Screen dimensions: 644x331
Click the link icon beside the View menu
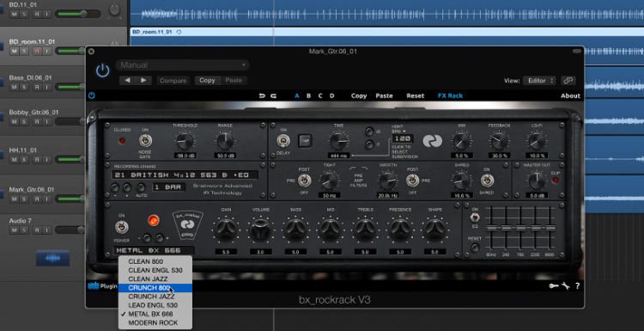[568, 81]
